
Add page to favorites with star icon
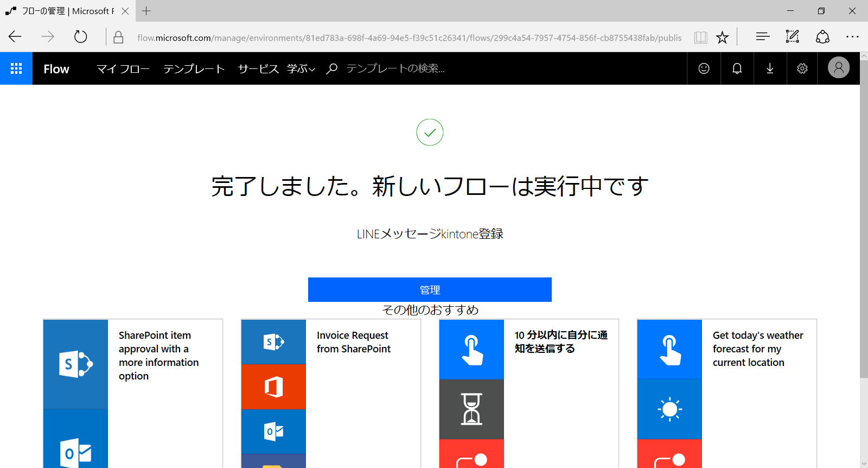point(722,37)
